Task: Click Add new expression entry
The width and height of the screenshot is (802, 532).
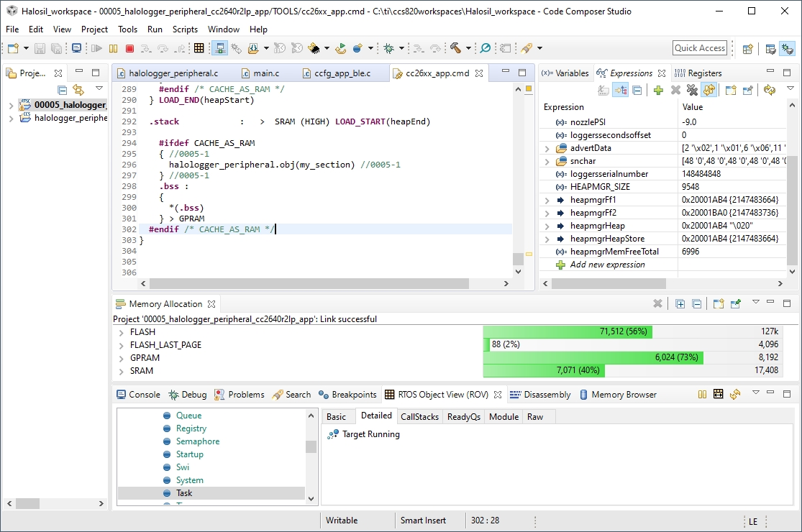Action: point(607,265)
